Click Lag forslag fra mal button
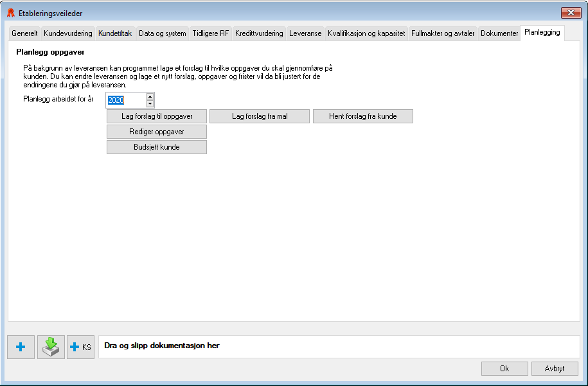Screen dimensions: 588x386 pos(260,116)
